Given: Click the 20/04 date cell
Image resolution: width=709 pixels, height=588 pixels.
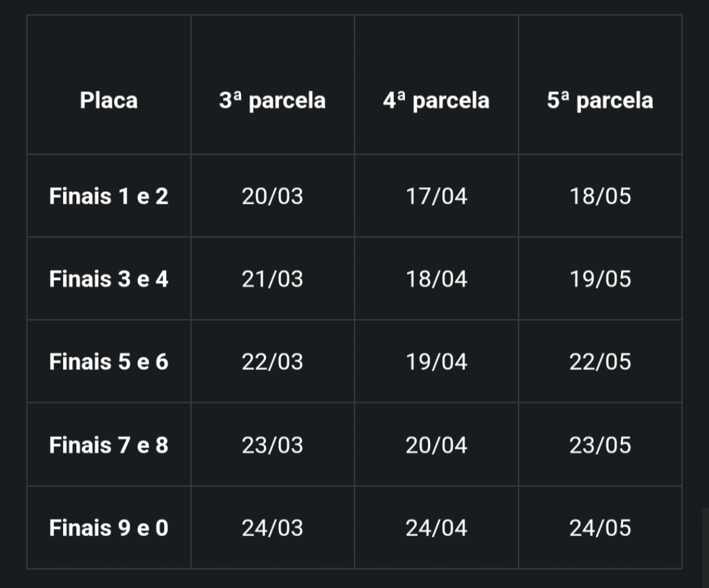Looking at the screenshot, I should point(436,445).
